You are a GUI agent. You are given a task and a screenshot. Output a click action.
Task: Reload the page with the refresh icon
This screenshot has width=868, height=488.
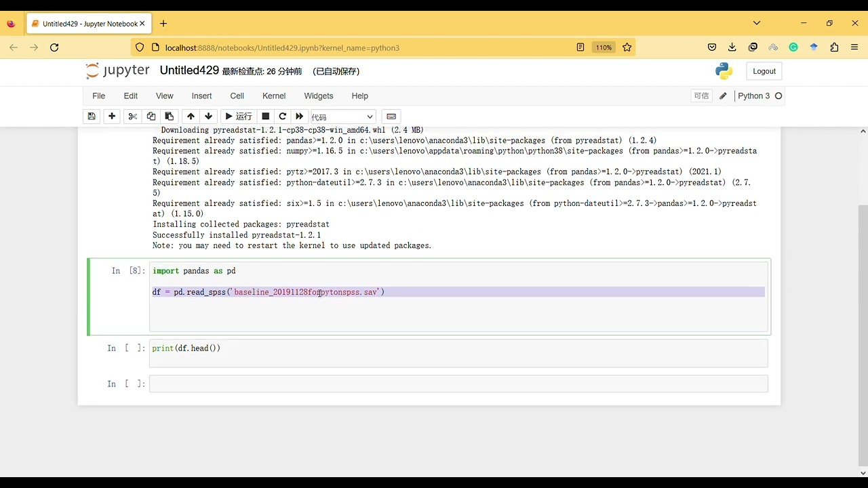54,47
